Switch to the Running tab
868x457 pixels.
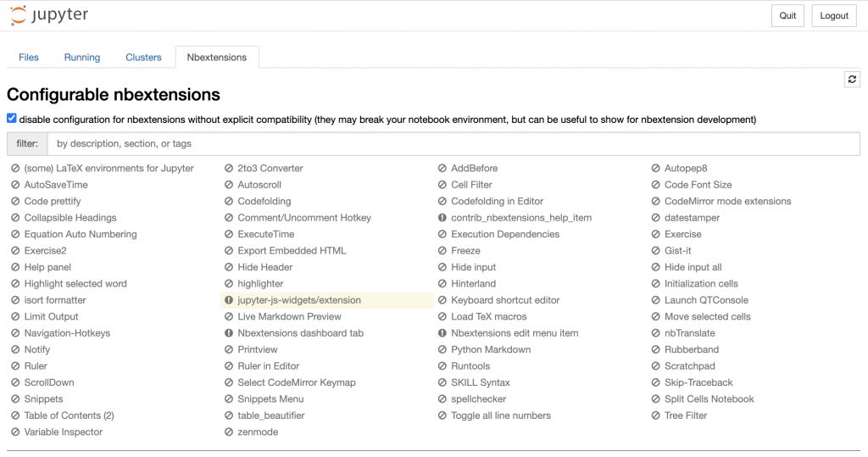click(82, 57)
